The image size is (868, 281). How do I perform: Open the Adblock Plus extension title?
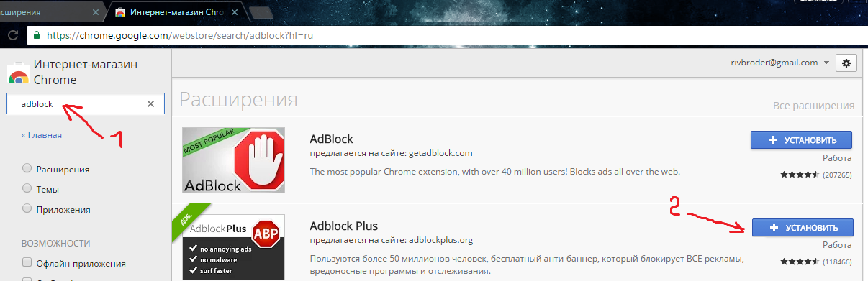click(343, 226)
